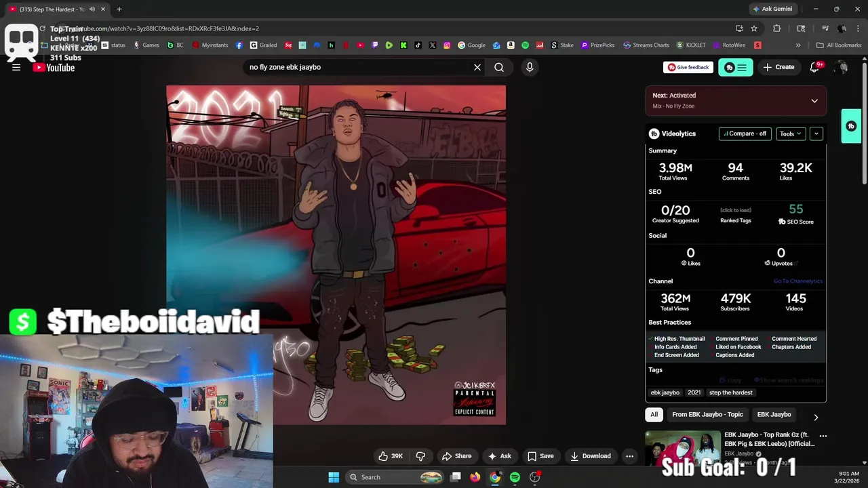868x488 pixels.
Task: Open the Chrome tab search dropdown
Action: 801,28
